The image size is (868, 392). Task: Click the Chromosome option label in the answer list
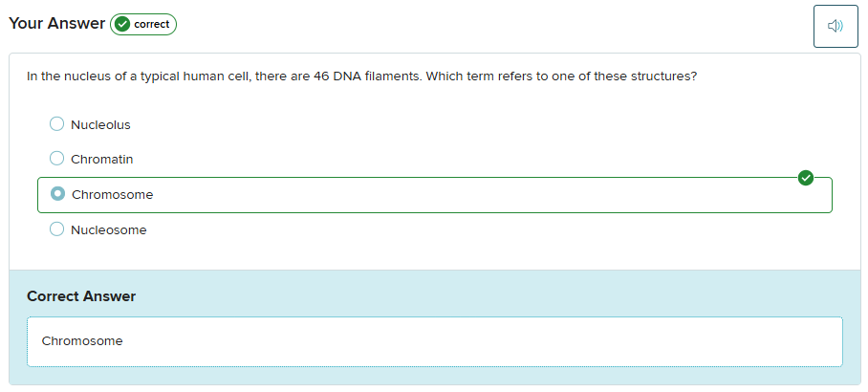pyautogui.click(x=112, y=195)
